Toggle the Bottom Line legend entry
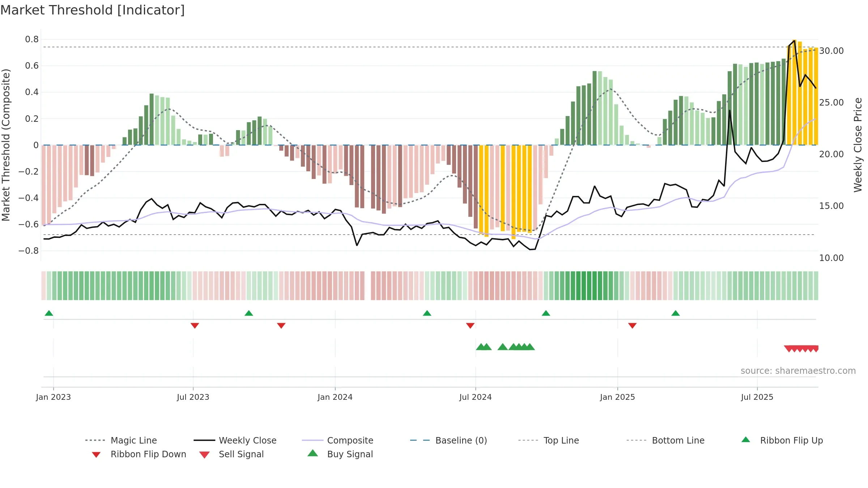The image size is (868, 488). click(665, 440)
